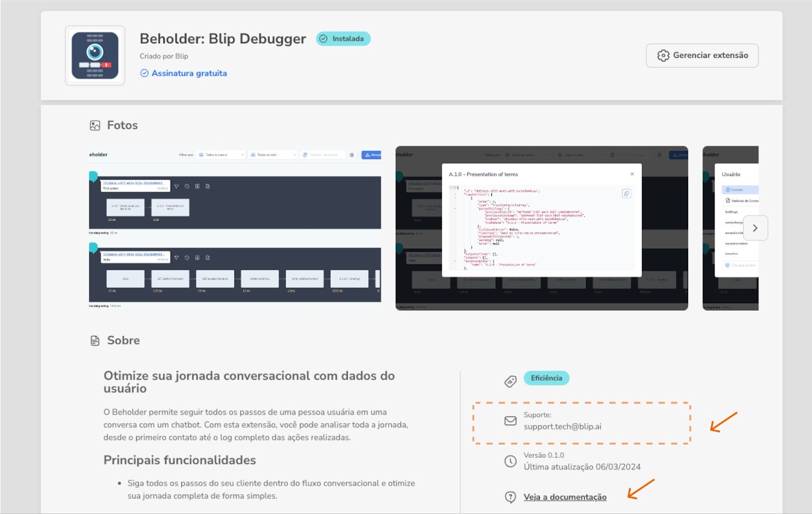This screenshot has height=514, width=812.
Task: Click the Sobre document icon
Action: [95, 341]
